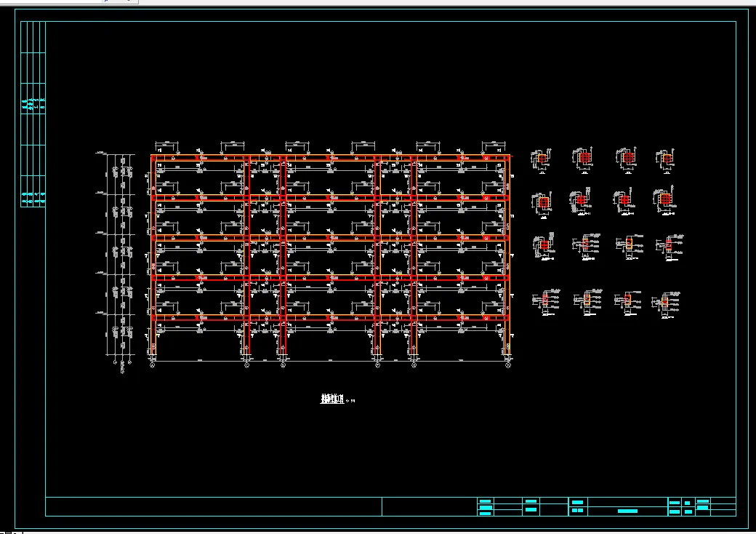Pick the leftmost axis bubble under the frame

(x=153, y=366)
